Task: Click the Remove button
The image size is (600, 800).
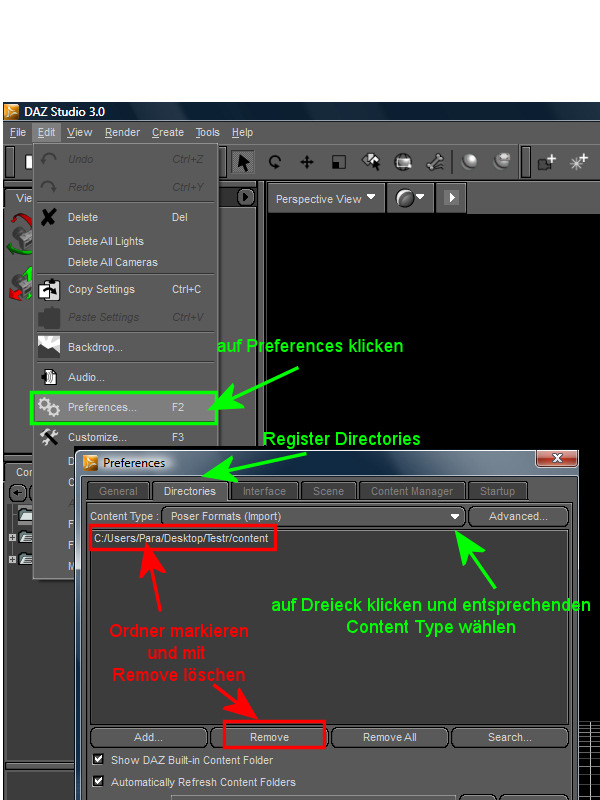Action: coord(269,737)
